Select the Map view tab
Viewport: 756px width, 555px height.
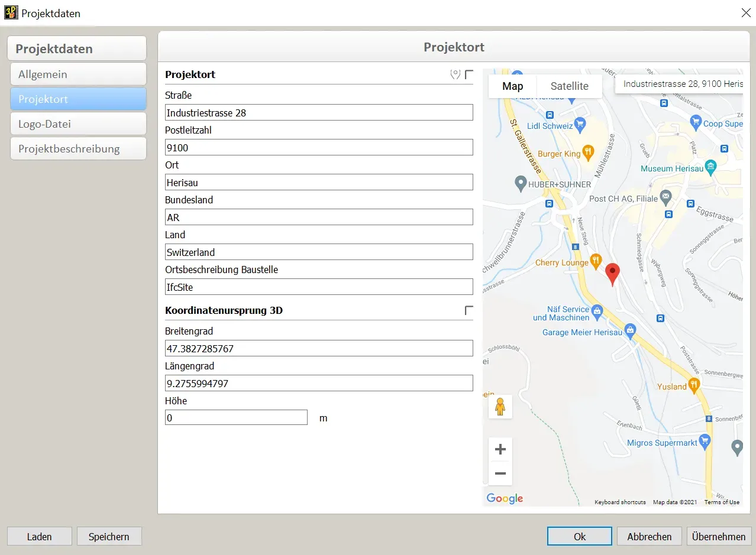coord(512,86)
